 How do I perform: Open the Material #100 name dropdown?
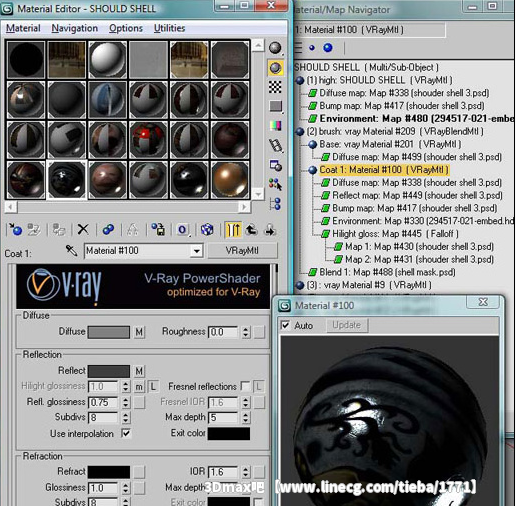click(197, 251)
